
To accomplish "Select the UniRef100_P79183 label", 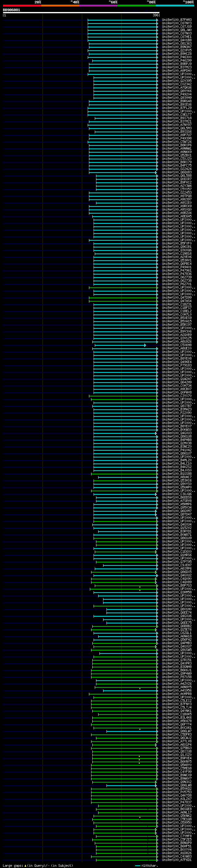I will pyautogui.click(x=177, y=365).
